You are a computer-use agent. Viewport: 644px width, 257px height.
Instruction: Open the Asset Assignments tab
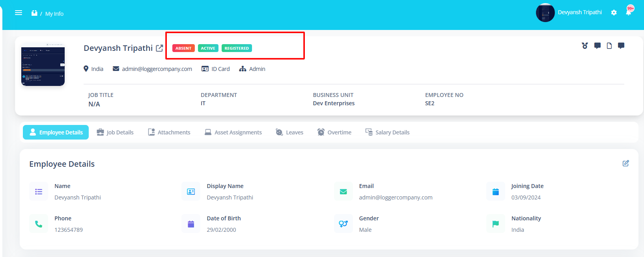click(x=233, y=132)
